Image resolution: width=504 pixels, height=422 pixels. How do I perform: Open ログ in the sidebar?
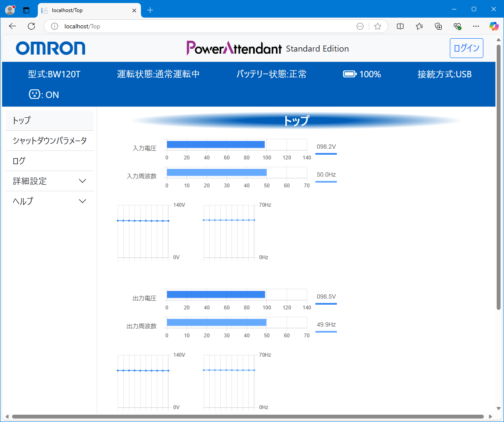(x=49, y=161)
